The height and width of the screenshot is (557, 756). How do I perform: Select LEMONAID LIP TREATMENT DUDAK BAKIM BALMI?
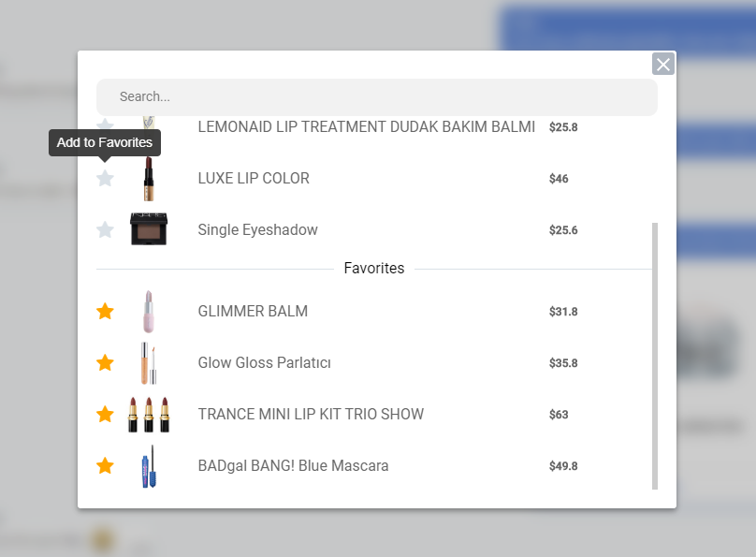[x=367, y=126]
